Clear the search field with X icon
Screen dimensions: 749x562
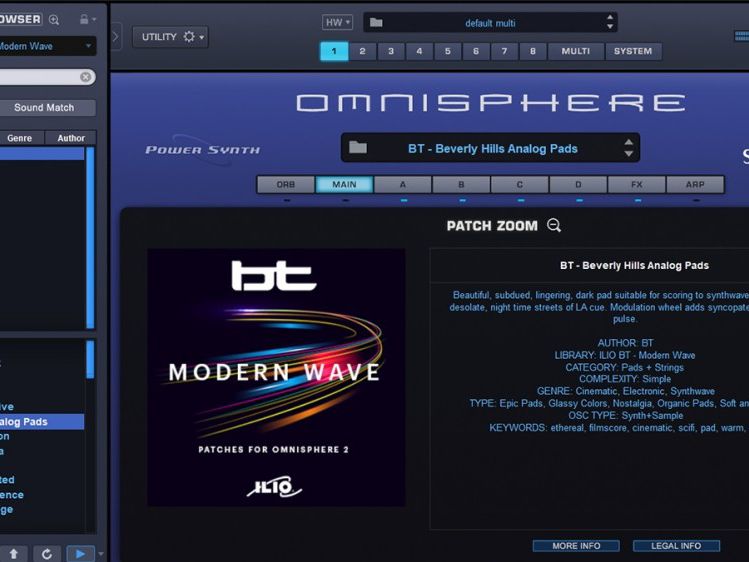click(86, 77)
